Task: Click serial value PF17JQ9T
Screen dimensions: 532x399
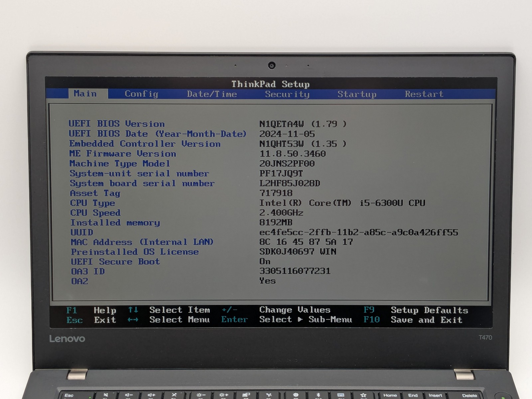Action: click(x=281, y=174)
